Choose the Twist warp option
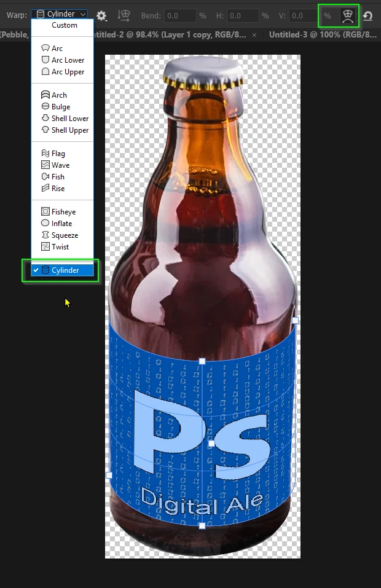Image resolution: width=381 pixels, height=588 pixels. click(x=62, y=246)
